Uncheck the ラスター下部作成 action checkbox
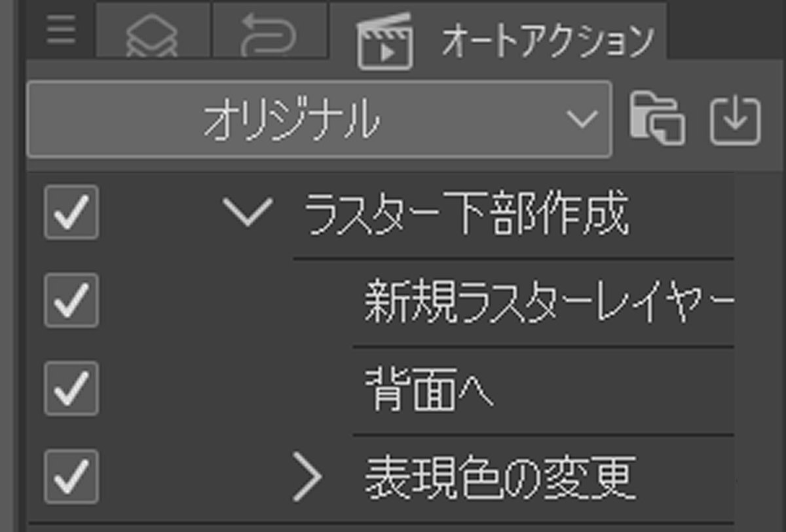Image resolution: width=786 pixels, height=532 pixels. [x=71, y=212]
